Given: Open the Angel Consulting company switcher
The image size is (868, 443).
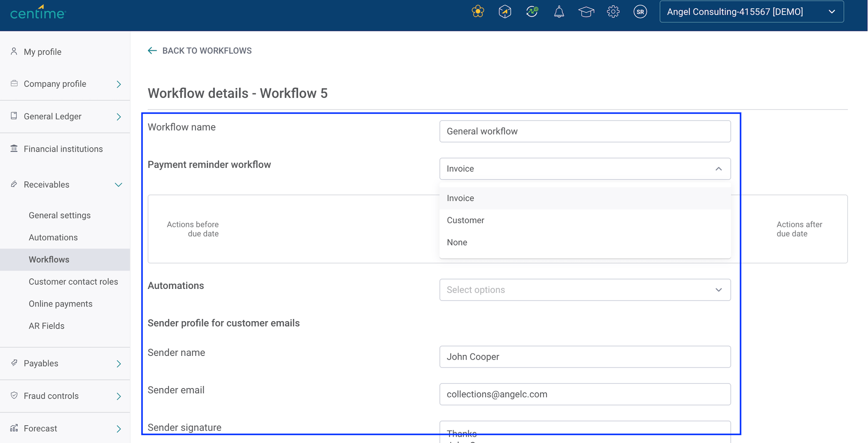Looking at the screenshot, I should (x=751, y=12).
